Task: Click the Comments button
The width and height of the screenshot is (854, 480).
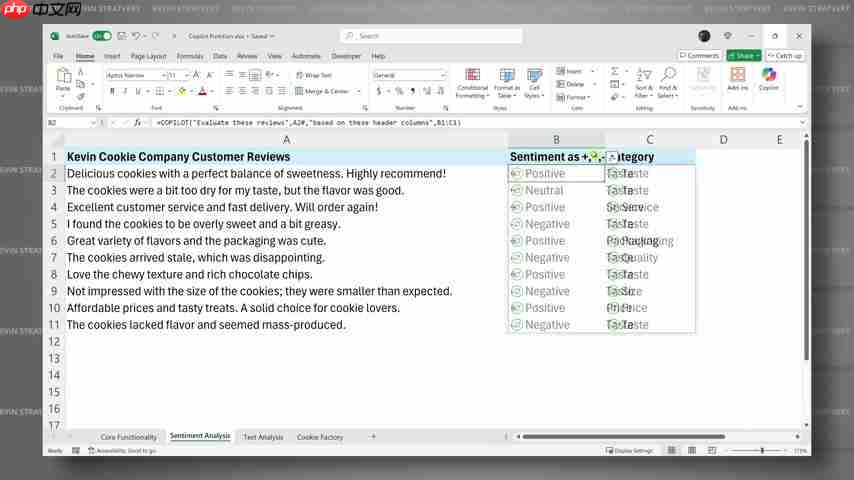Action: point(699,56)
